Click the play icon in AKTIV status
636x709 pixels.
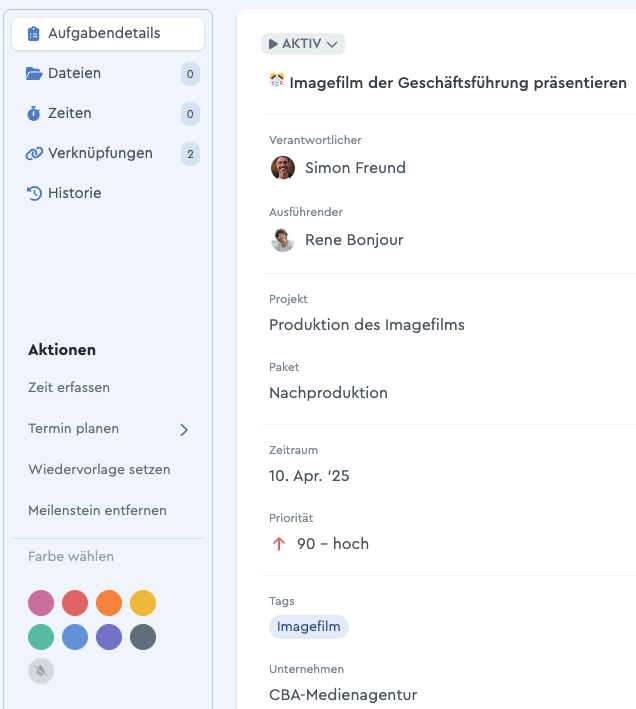(273, 44)
